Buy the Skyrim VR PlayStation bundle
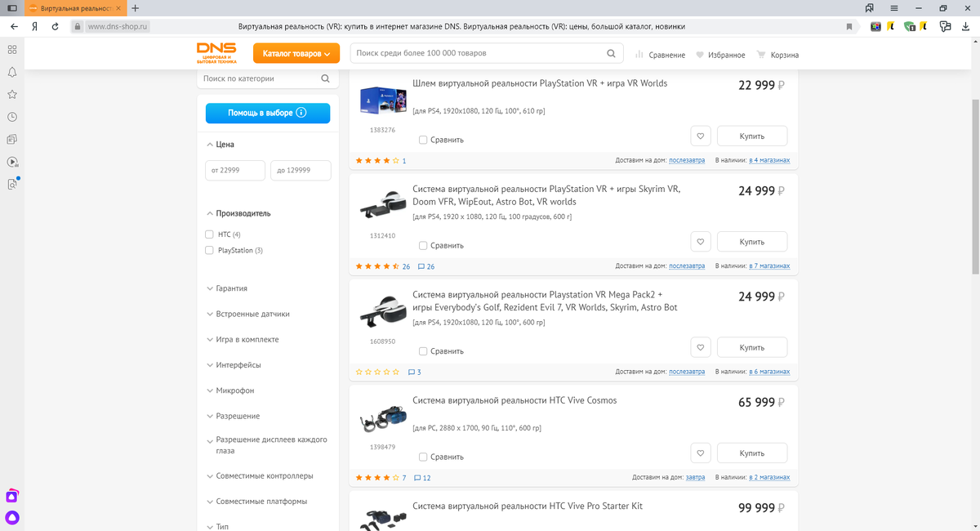Image resolution: width=980 pixels, height=531 pixels. (752, 242)
